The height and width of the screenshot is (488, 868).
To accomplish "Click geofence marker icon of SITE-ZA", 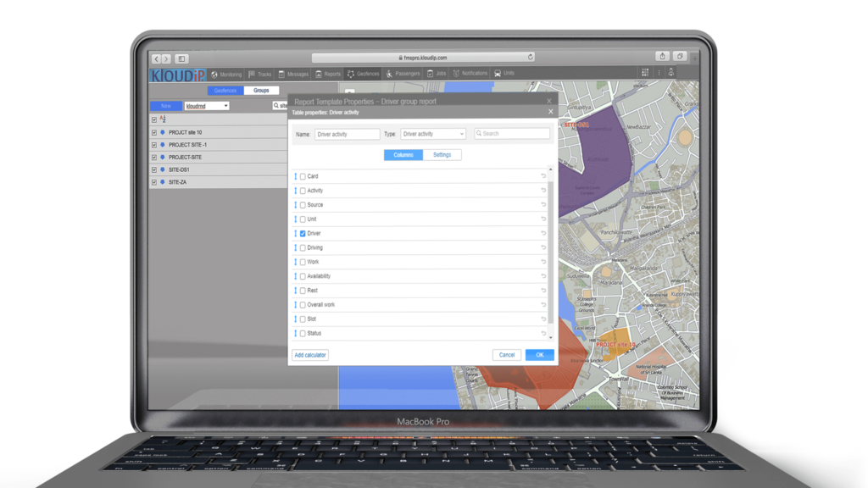I will tap(163, 182).
